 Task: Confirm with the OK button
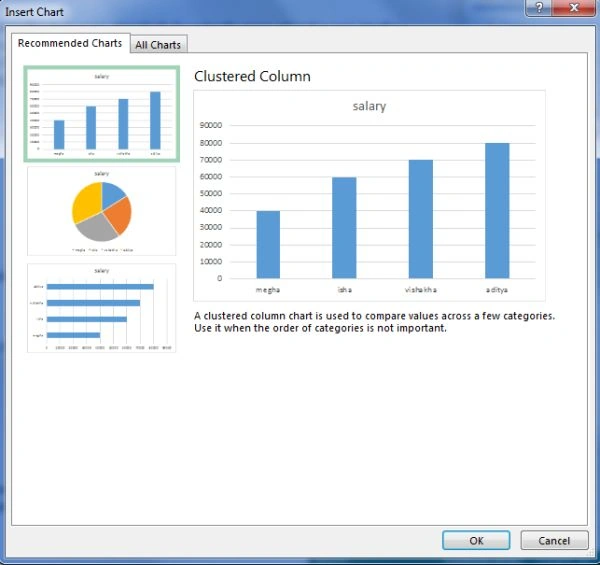coord(476,541)
